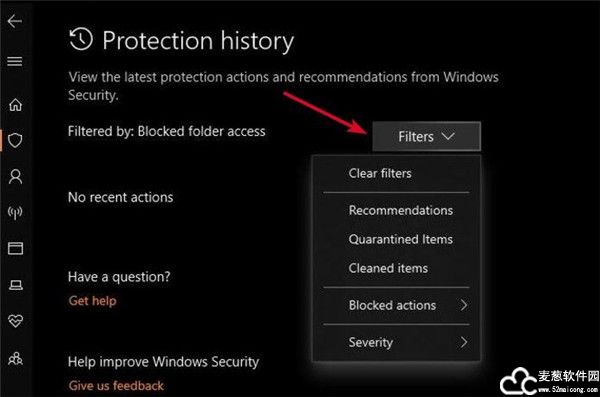Open the Get help link

pyautogui.click(x=92, y=301)
